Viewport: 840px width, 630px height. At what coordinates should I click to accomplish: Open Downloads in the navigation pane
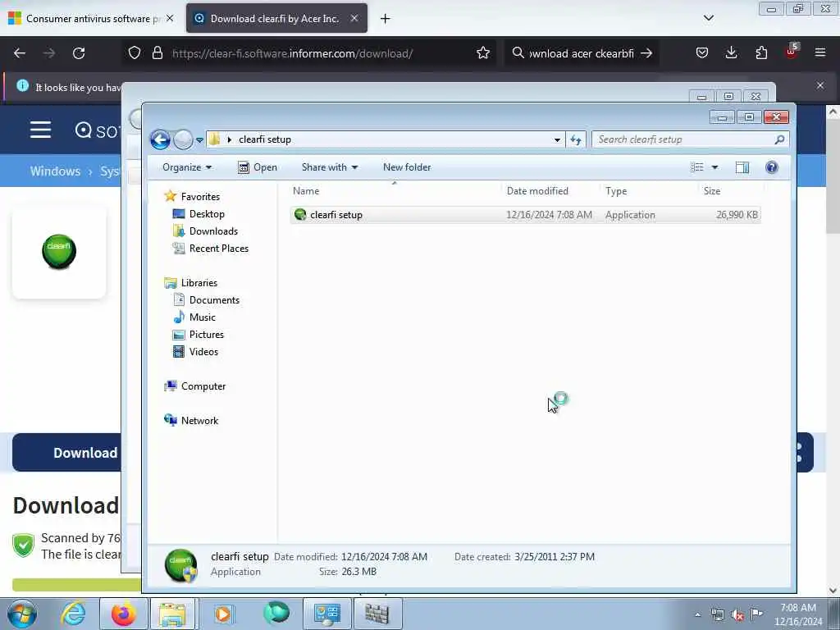[x=213, y=231]
